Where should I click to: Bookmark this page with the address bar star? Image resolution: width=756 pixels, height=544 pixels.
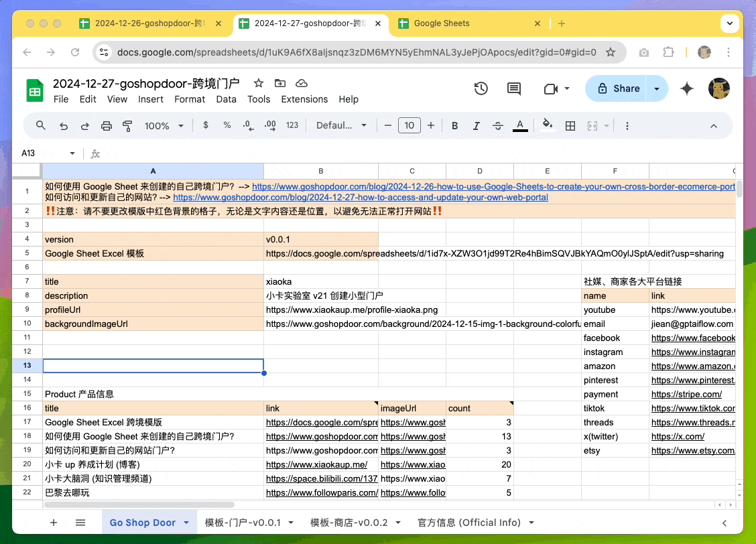[611, 52]
